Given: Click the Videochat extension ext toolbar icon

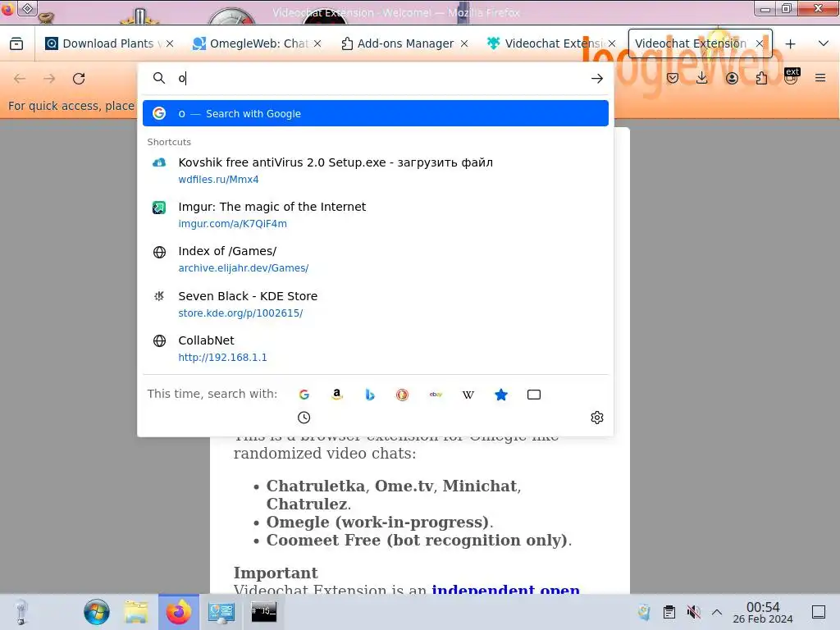Looking at the screenshot, I should 792,76.
